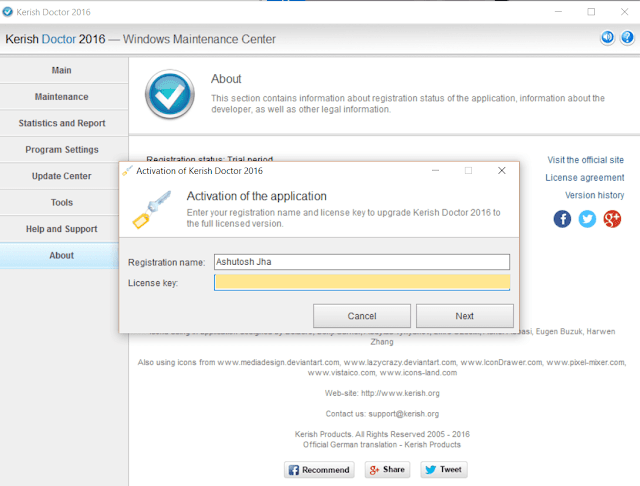Image resolution: width=640 pixels, height=486 pixels.
Task: Click the About heading text
Action: pyautogui.click(x=226, y=79)
